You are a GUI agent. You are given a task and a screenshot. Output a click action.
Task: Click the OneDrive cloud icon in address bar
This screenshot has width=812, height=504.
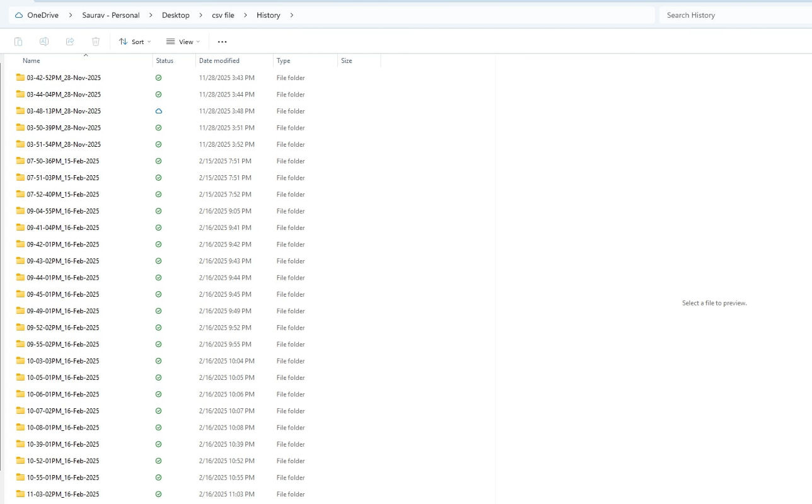click(x=19, y=15)
